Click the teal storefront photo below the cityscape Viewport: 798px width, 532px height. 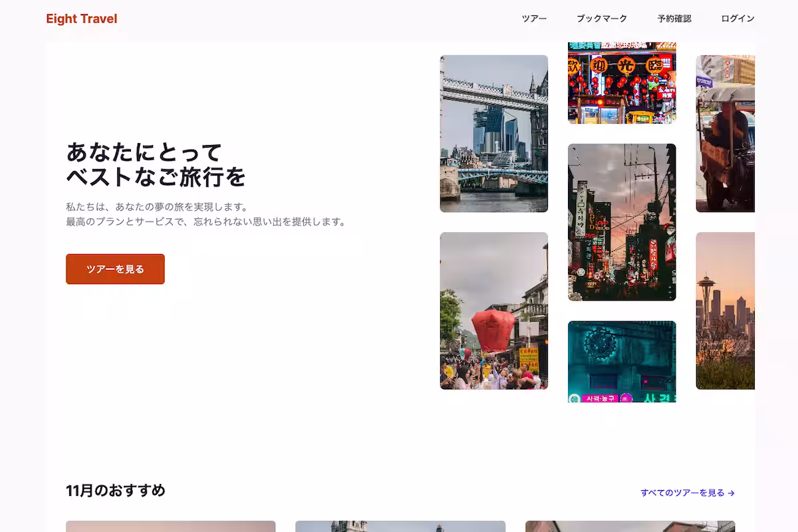coord(621,362)
